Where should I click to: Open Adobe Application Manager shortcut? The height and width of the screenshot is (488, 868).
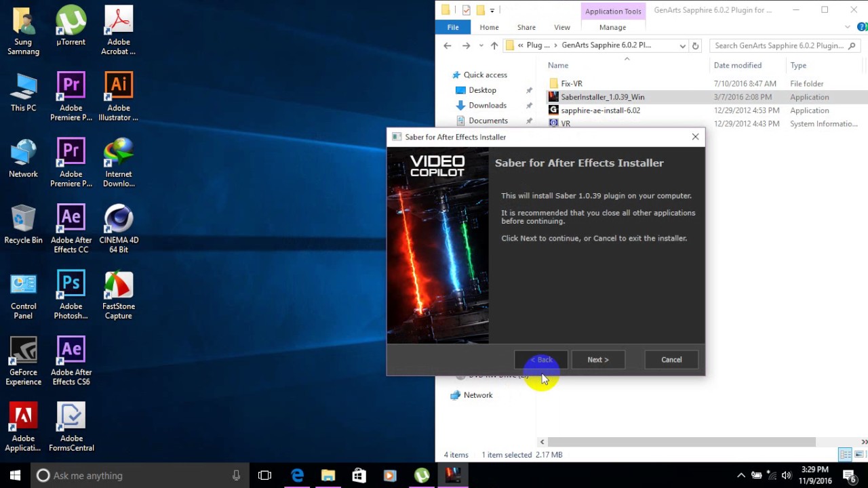[x=23, y=427]
